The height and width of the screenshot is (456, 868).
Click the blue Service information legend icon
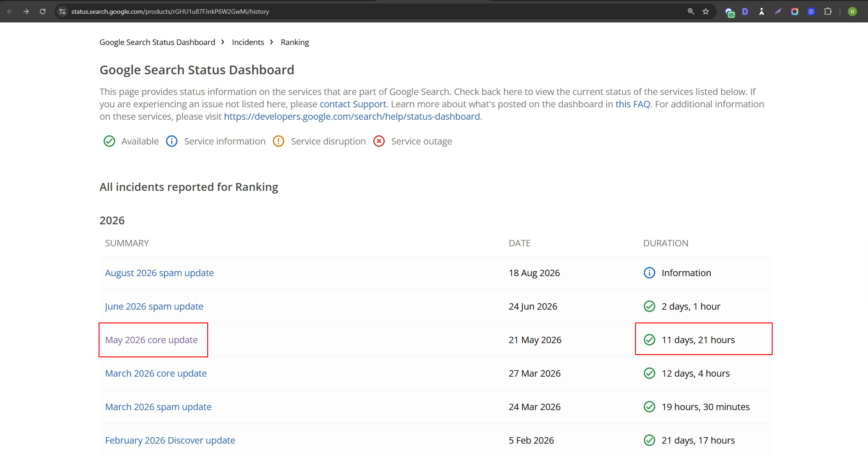click(x=171, y=141)
